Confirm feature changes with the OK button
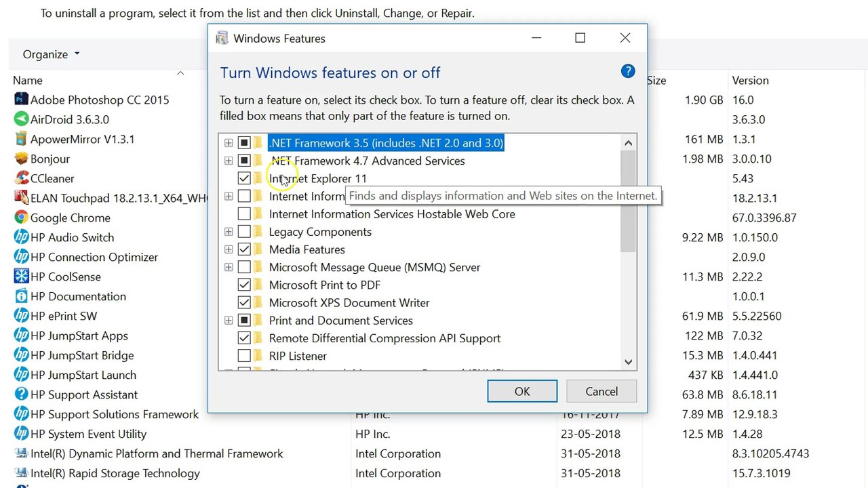The image size is (868, 488). point(522,391)
